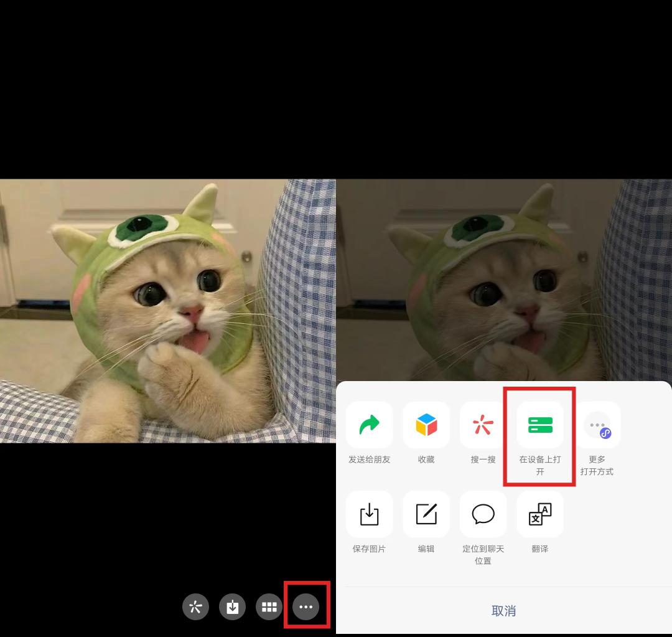The image size is (672, 637).
Task: Tap 取消 to dismiss the sheet
Action: coord(503,611)
